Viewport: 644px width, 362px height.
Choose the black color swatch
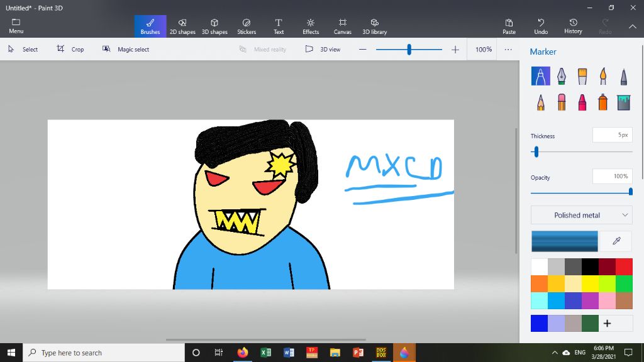pos(590,266)
